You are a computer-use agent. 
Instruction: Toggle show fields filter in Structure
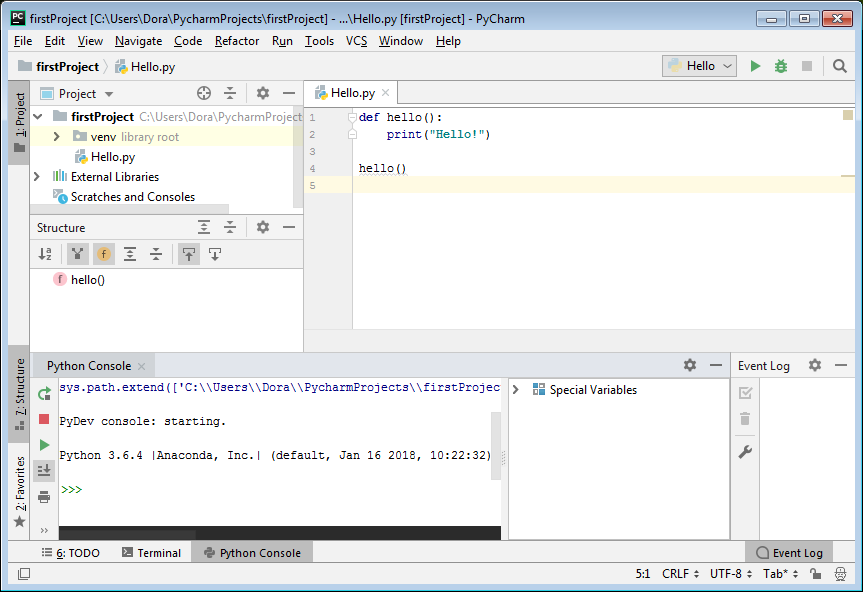(103, 254)
